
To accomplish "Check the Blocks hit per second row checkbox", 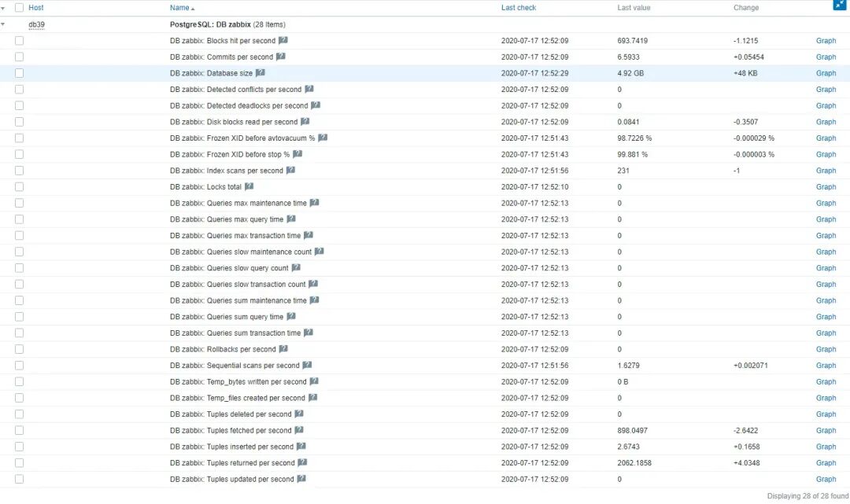I will pyautogui.click(x=20, y=41).
